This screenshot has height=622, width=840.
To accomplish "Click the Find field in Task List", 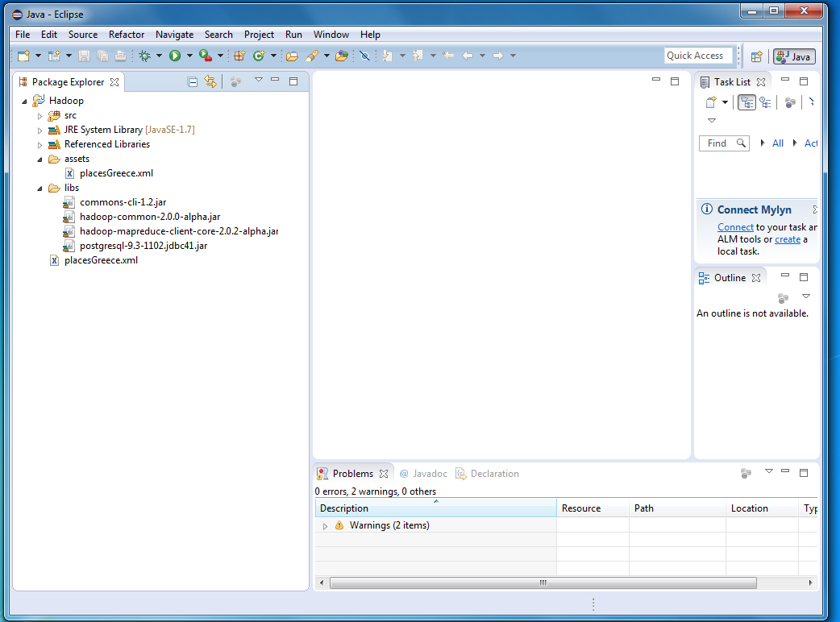I will (x=724, y=143).
